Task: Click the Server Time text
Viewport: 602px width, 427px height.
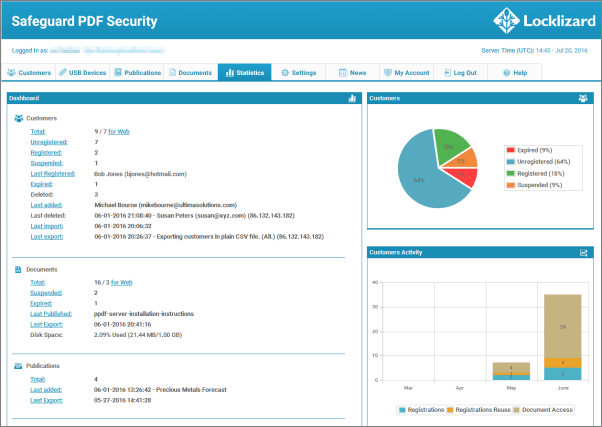Action: (534, 50)
